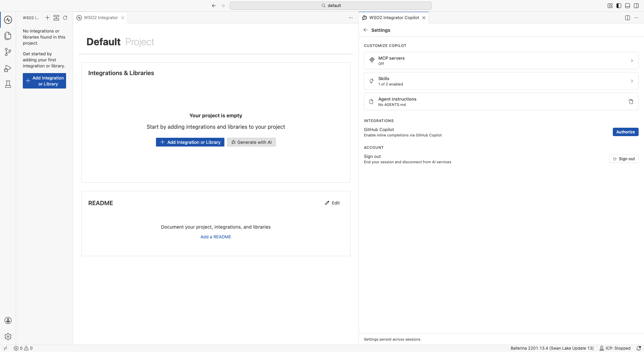
Task: Open more actions for Copilot editor group
Action: point(636,18)
